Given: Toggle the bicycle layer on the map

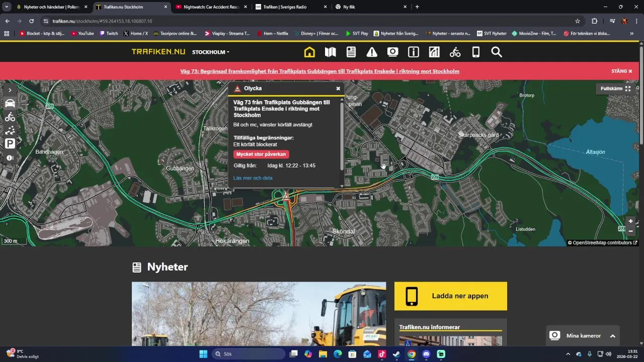Looking at the screenshot, I should [10, 117].
